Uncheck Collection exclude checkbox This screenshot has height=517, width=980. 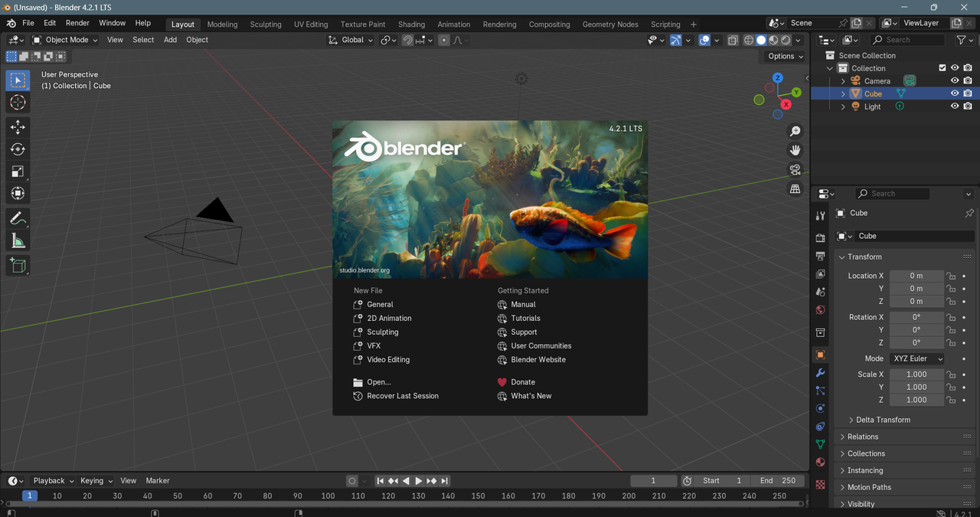(x=942, y=68)
